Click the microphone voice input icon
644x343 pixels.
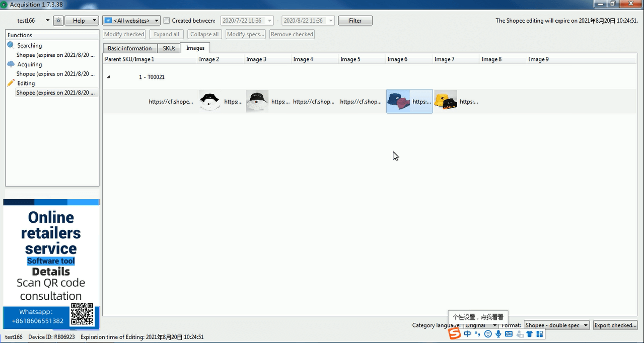pos(498,334)
